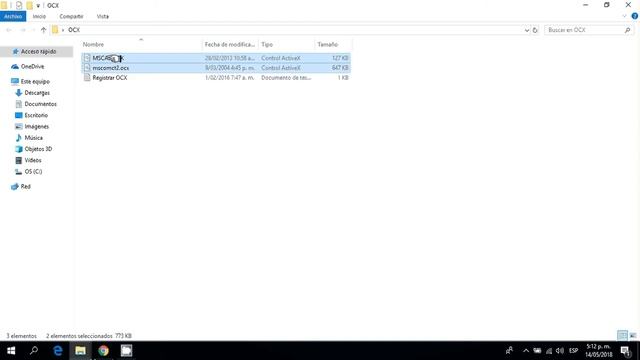Expand the address bar history dropdown
640x360 pixels.
click(x=527, y=30)
